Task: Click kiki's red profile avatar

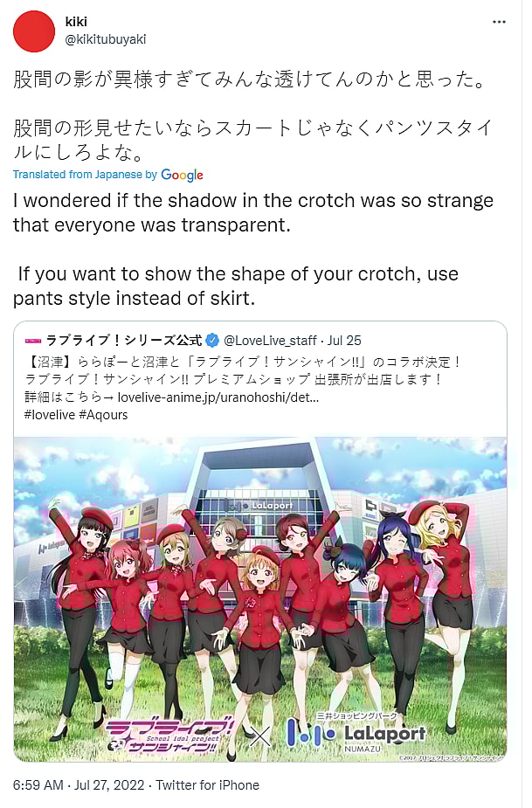Action: [x=34, y=31]
